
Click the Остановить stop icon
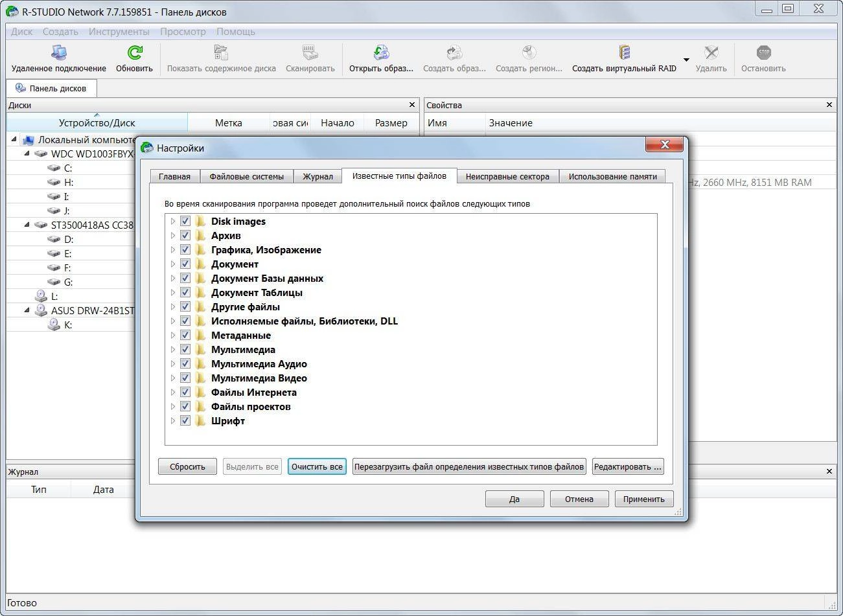[x=763, y=52]
